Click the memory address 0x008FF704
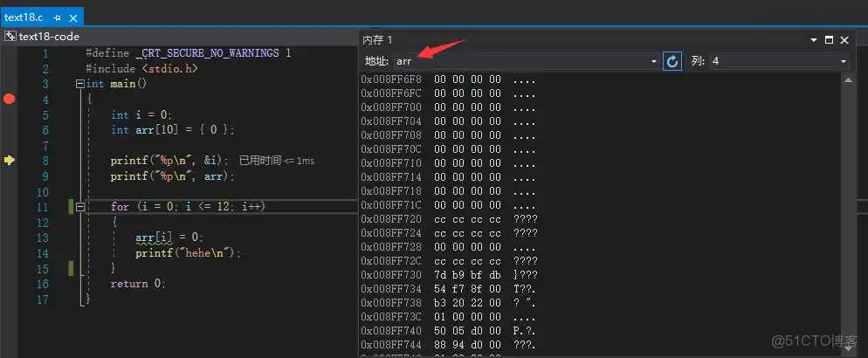Screen dimensions: 868x358 (x=391, y=121)
